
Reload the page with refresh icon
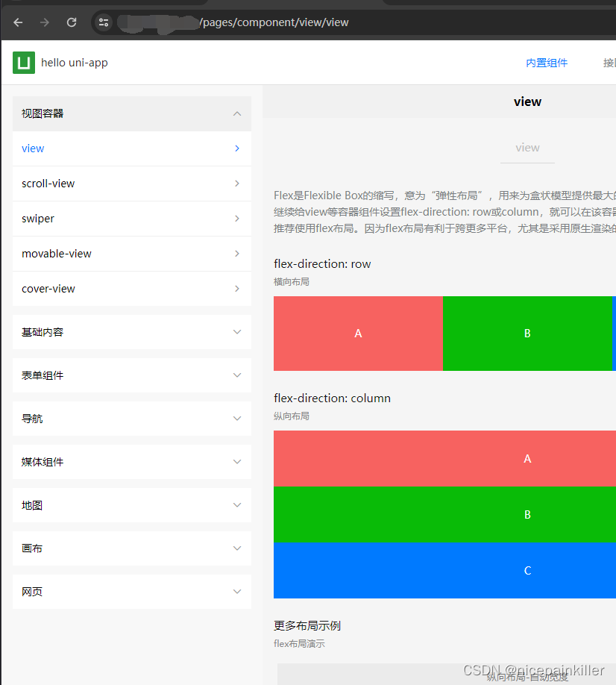(x=72, y=22)
